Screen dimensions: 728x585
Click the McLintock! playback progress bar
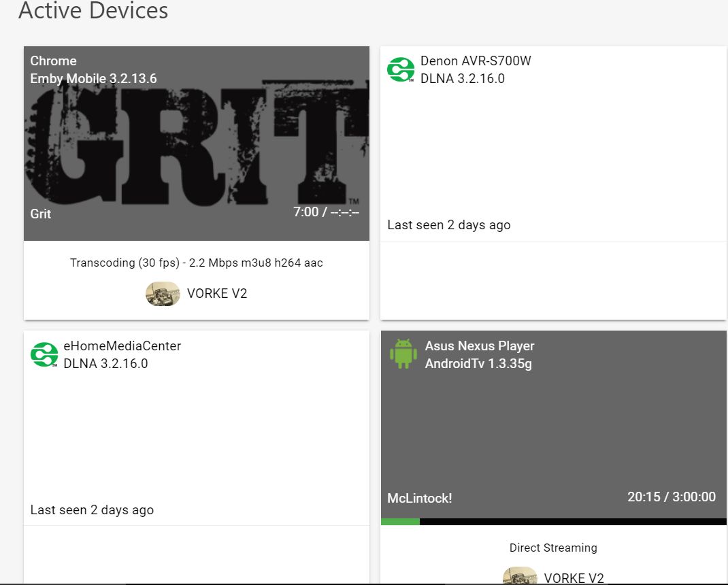click(x=553, y=522)
